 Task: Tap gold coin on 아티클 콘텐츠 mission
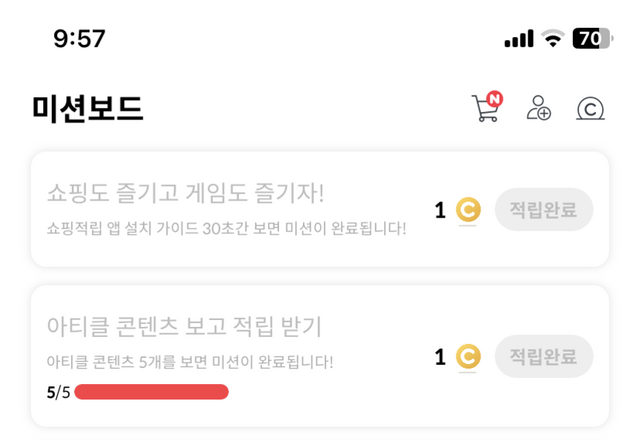tap(468, 357)
